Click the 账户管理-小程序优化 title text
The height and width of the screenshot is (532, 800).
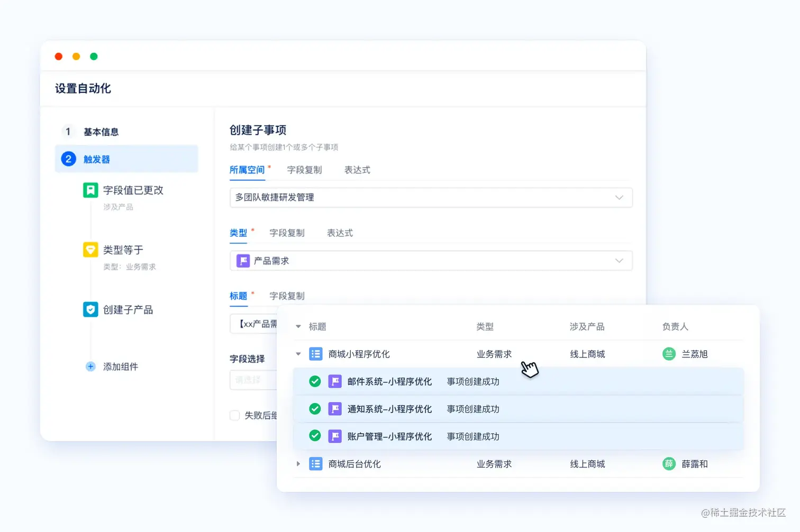coord(389,436)
